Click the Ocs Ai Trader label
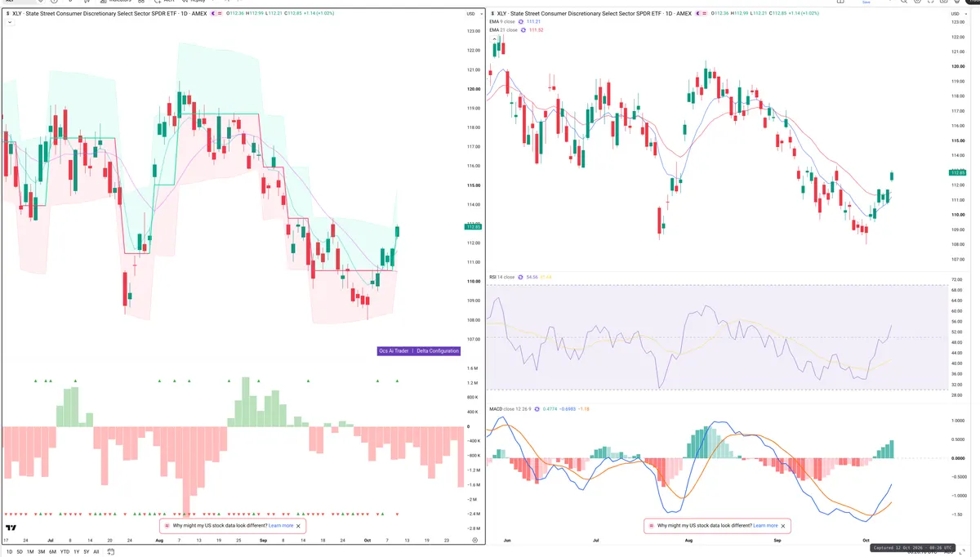Viewport: 980px width, 557px height. click(394, 351)
